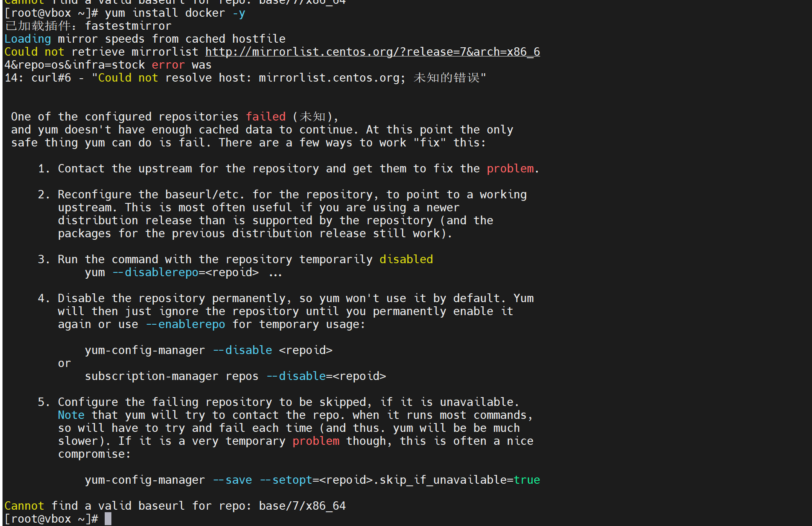Click the 'fastestmirror' plugin name

128,26
